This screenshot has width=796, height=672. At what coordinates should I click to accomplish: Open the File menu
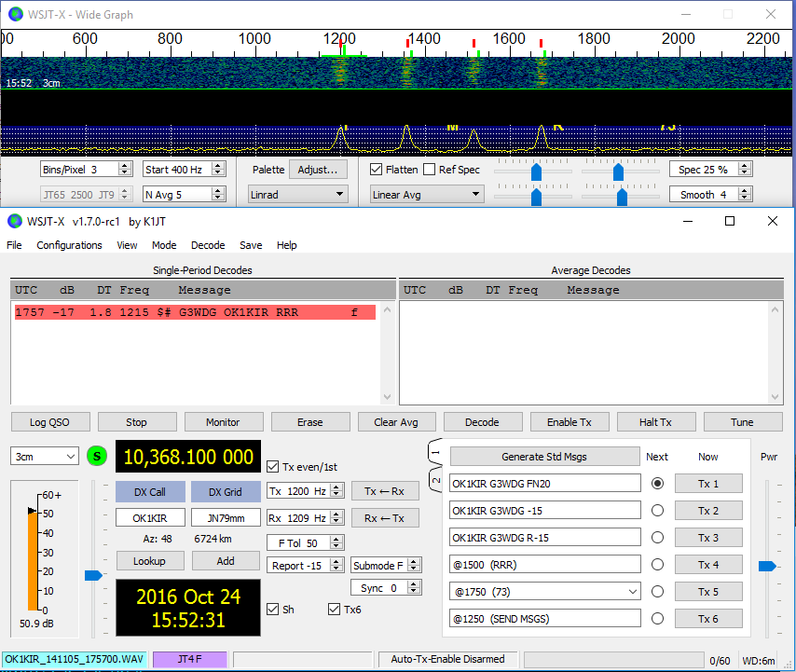[14, 245]
